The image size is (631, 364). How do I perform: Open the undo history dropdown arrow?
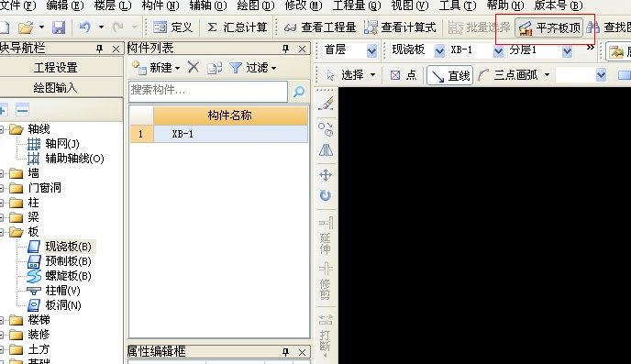click(101, 28)
